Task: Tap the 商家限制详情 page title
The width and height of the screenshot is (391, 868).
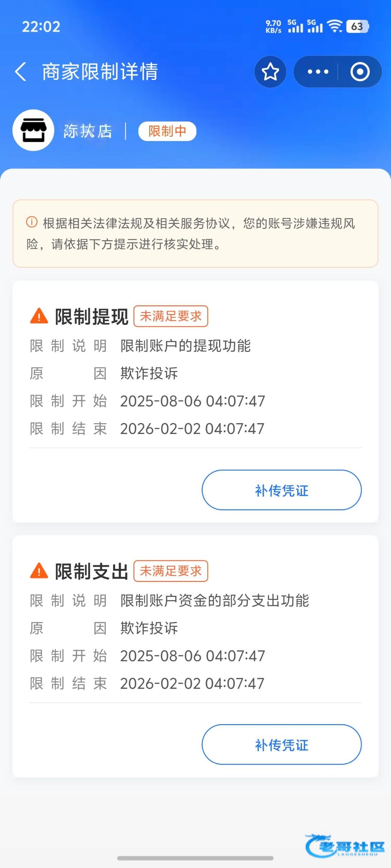Action: 100,72
